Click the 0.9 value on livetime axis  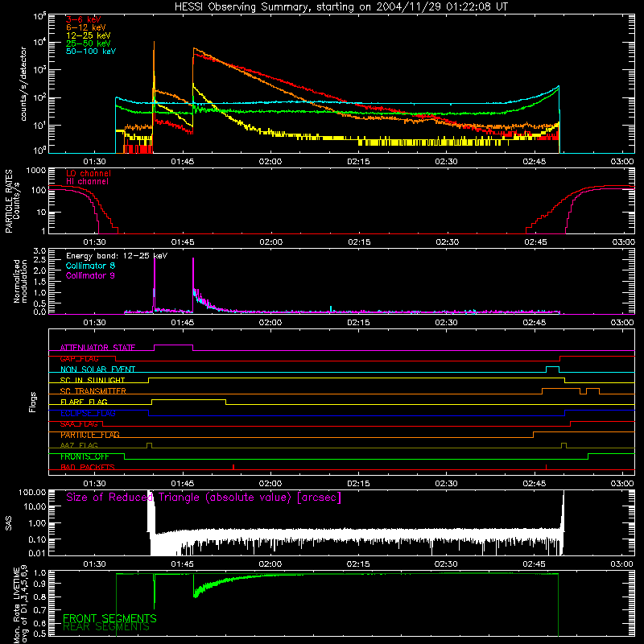tap(39, 583)
